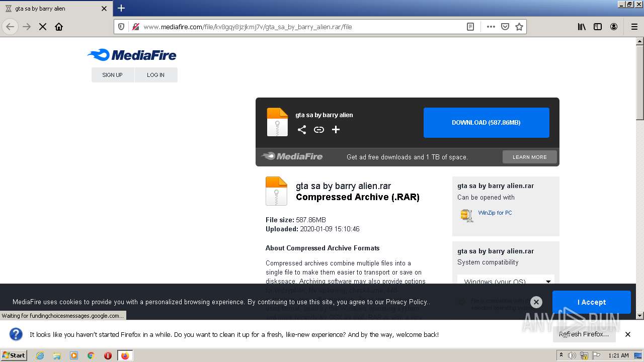Open a new tab with plus button
This screenshot has width=644, height=362.
pyautogui.click(x=121, y=8)
